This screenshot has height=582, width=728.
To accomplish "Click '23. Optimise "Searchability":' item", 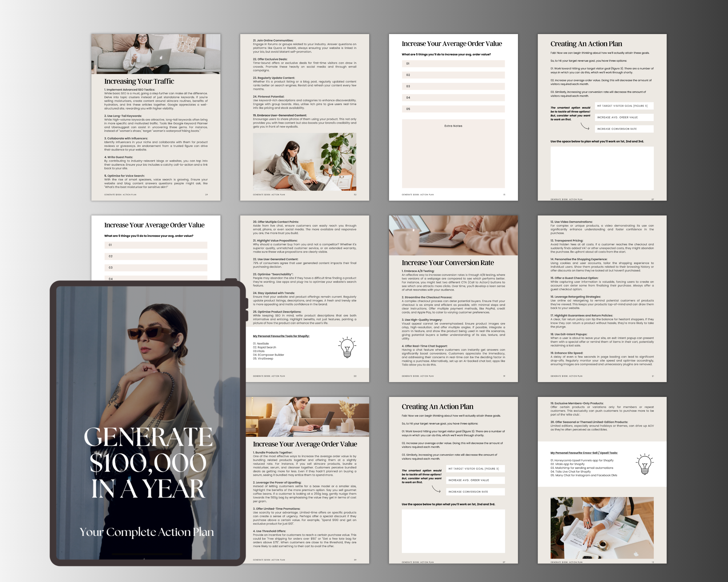I will pyautogui.click(x=273, y=274).
